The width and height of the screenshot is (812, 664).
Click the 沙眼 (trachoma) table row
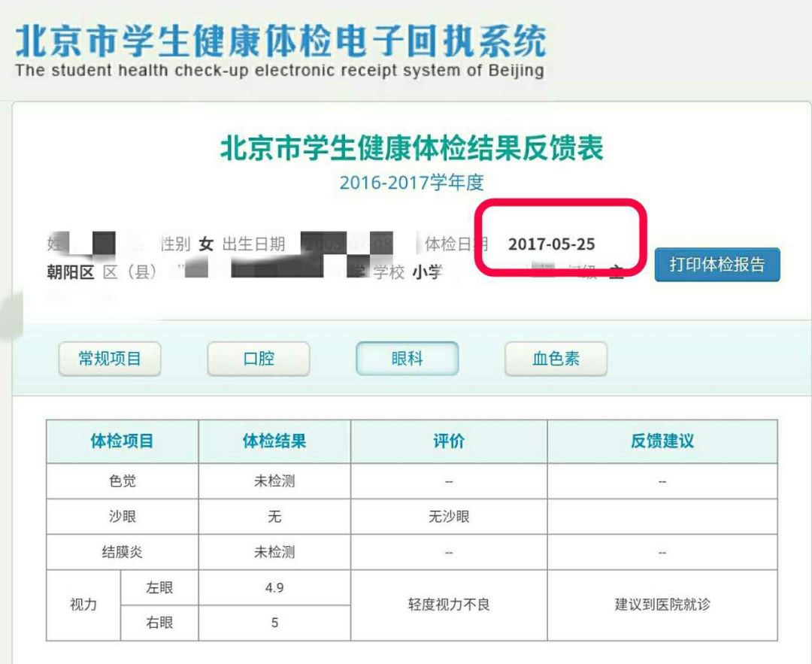(121, 517)
